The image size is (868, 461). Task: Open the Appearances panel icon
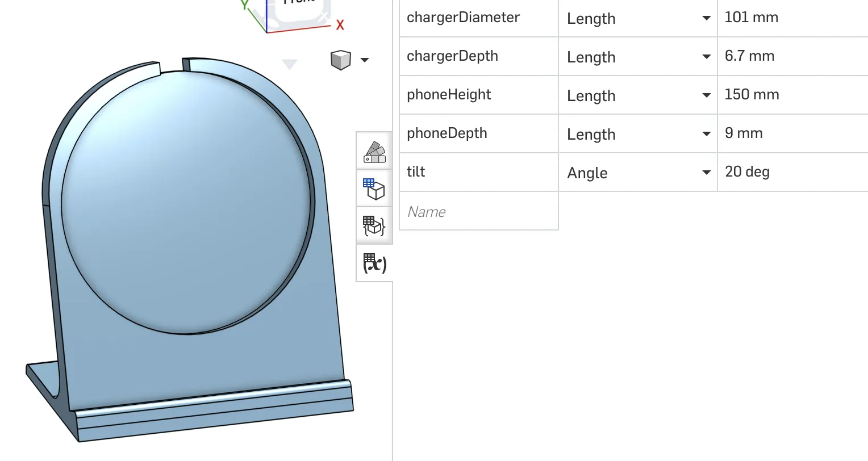[x=374, y=152]
